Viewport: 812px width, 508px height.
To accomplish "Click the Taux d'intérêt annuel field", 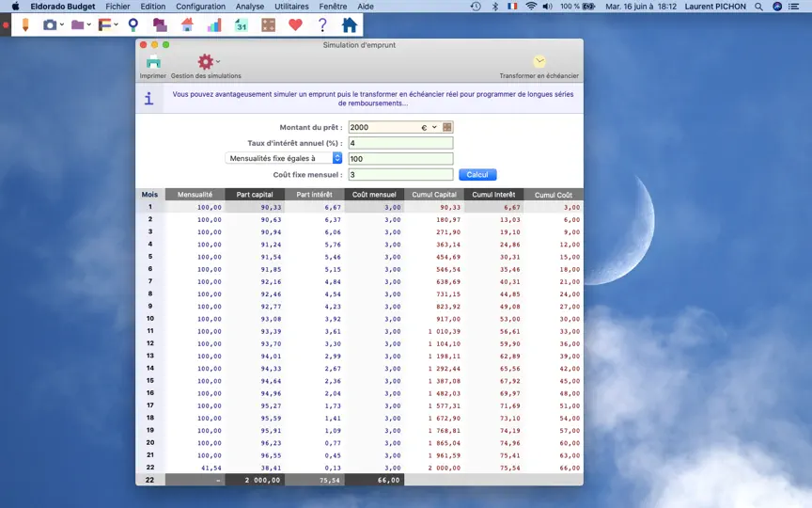I will click(x=400, y=143).
